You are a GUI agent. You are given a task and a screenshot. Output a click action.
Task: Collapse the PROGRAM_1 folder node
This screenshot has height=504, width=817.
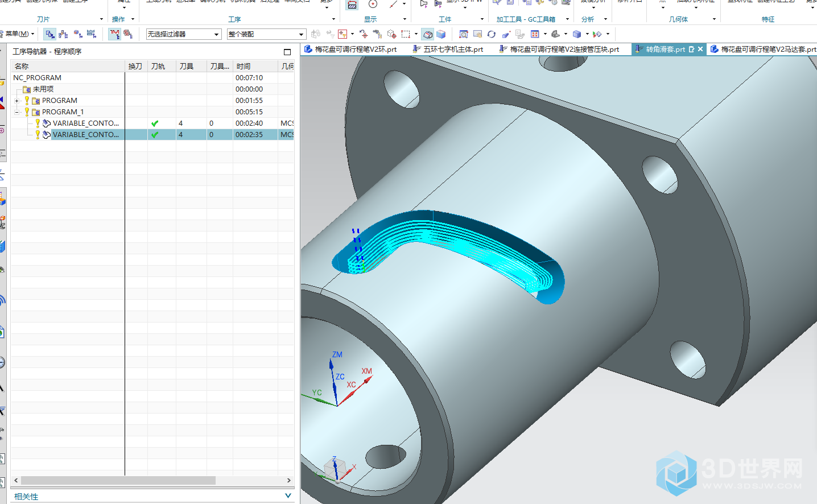click(17, 112)
